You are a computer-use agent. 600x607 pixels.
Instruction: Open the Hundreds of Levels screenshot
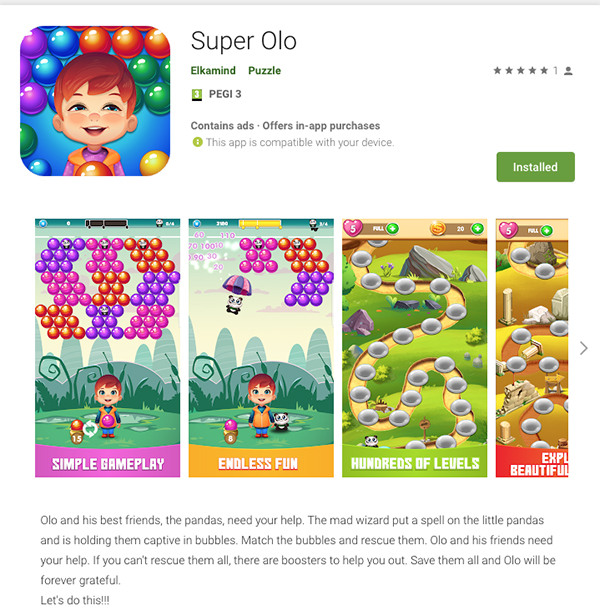tap(414, 348)
